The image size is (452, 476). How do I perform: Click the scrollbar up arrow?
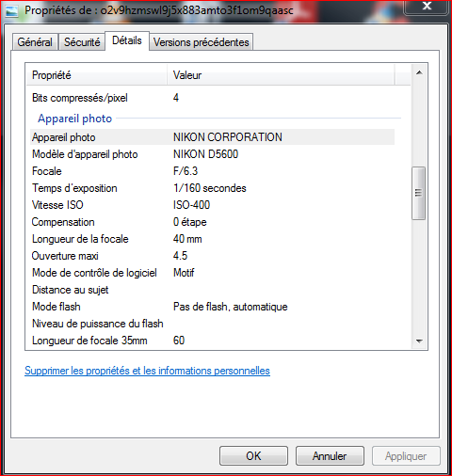419,72
